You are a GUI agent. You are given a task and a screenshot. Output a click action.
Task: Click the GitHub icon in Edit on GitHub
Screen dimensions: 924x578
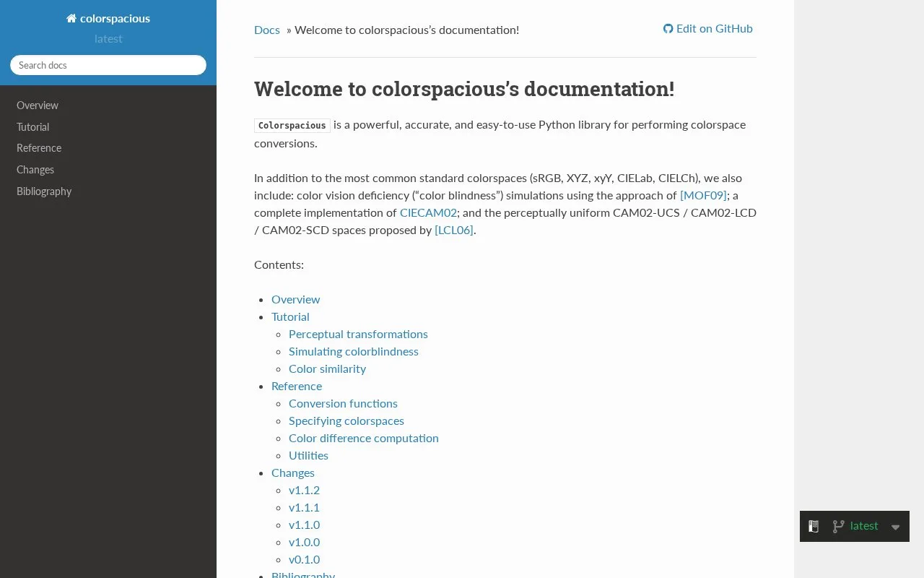[668, 29]
